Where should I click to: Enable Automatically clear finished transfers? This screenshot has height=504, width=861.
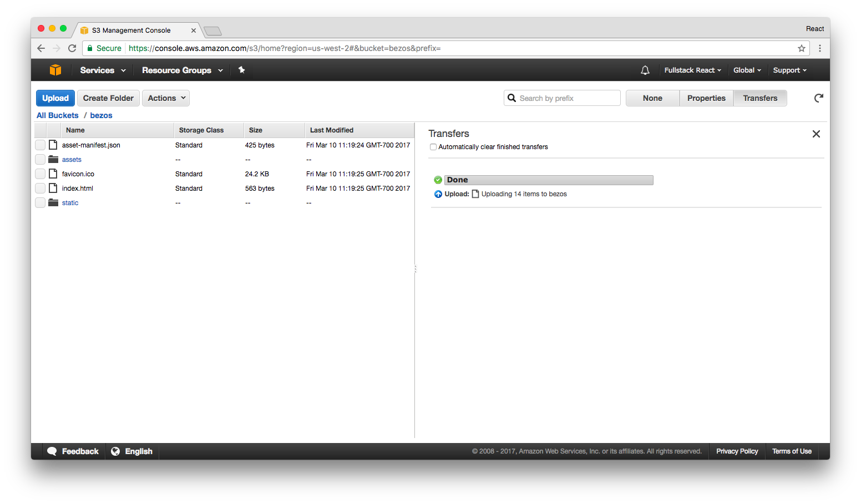point(433,147)
